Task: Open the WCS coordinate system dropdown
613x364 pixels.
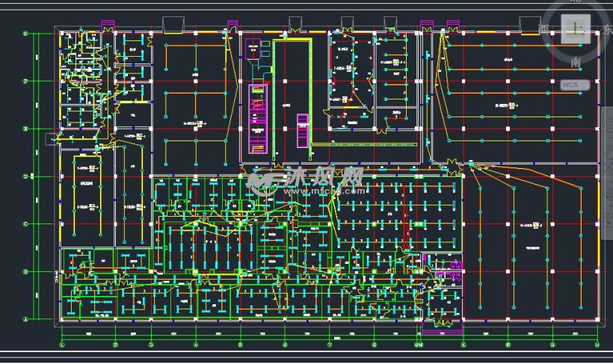Action: click(x=575, y=85)
